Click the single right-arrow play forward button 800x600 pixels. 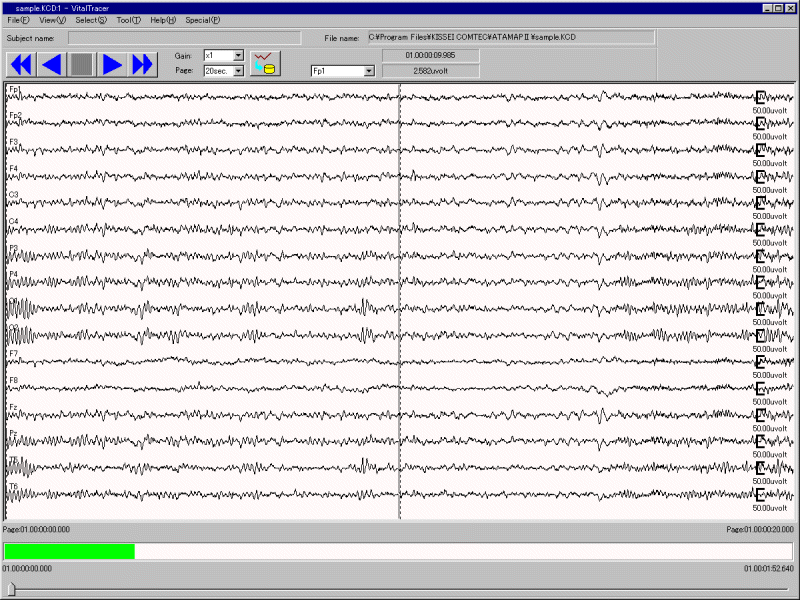click(112, 65)
